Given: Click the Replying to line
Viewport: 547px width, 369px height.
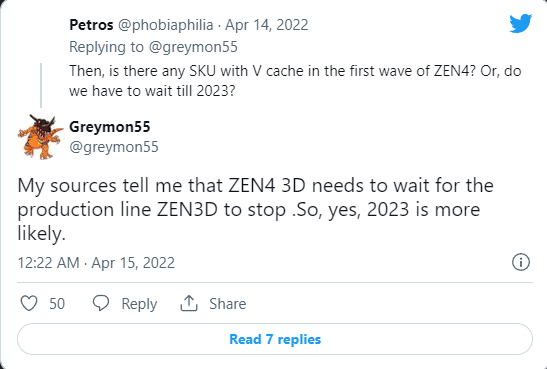Looking at the screenshot, I should click(x=153, y=47).
